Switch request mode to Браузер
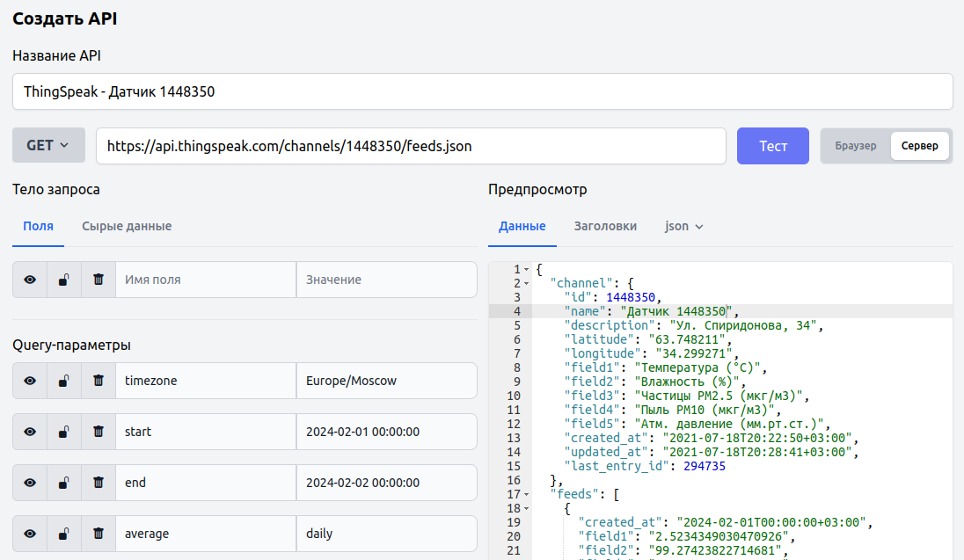964x560 pixels. click(855, 146)
